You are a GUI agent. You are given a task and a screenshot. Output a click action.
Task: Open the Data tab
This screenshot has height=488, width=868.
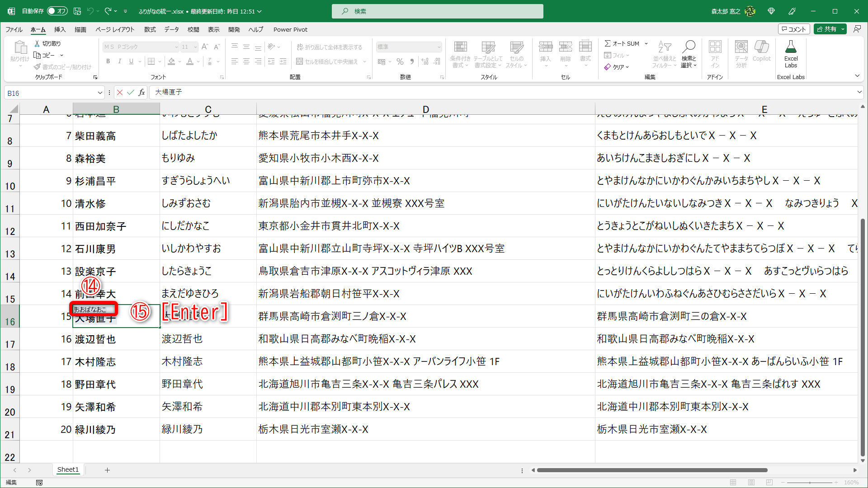pos(171,29)
